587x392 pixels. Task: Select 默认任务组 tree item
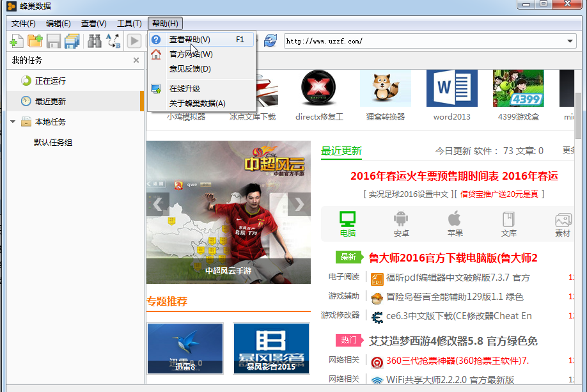[53, 142]
